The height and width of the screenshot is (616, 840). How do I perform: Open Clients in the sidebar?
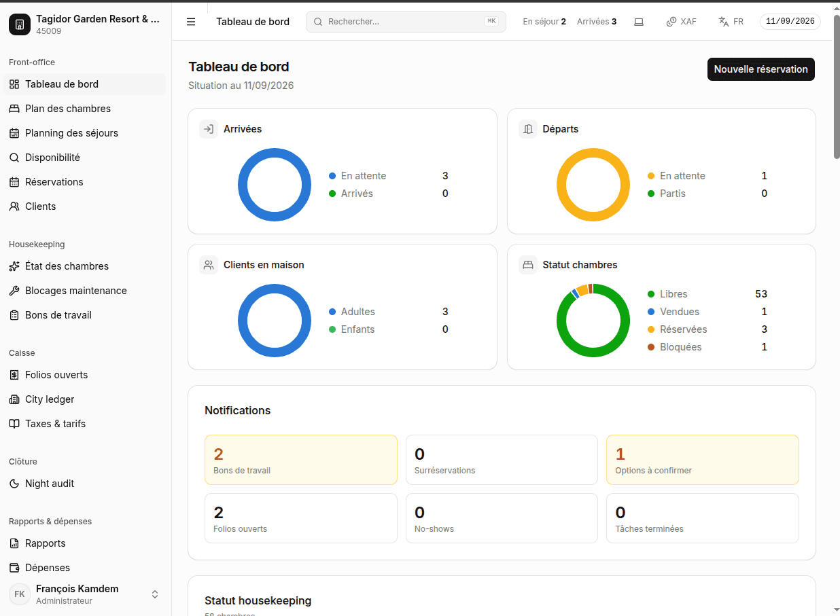tap(85, 206)
